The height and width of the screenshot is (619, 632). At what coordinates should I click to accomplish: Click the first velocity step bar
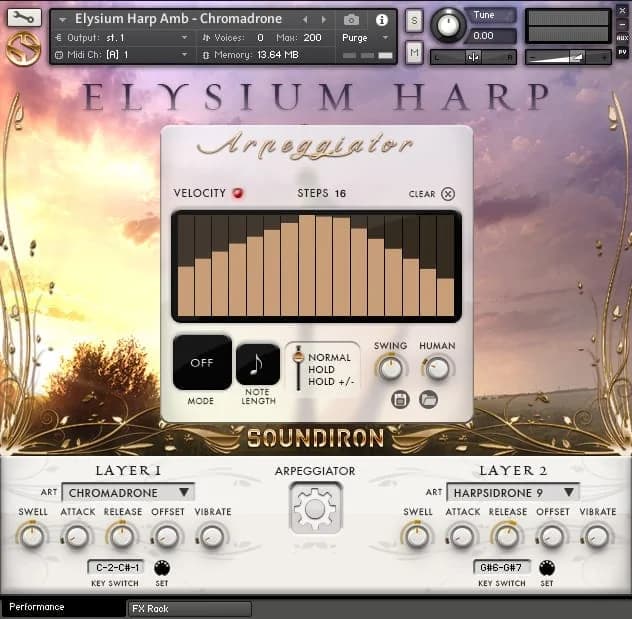[186, 291]
